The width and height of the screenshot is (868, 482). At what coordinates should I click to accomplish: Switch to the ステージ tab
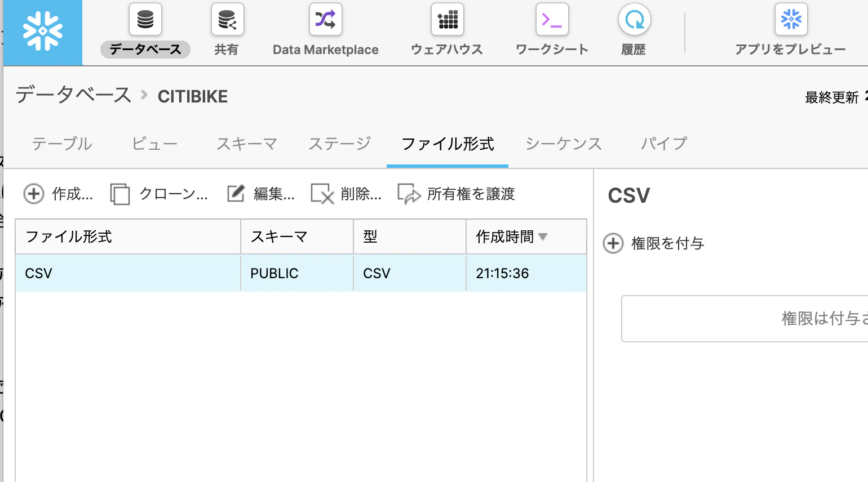339,144
